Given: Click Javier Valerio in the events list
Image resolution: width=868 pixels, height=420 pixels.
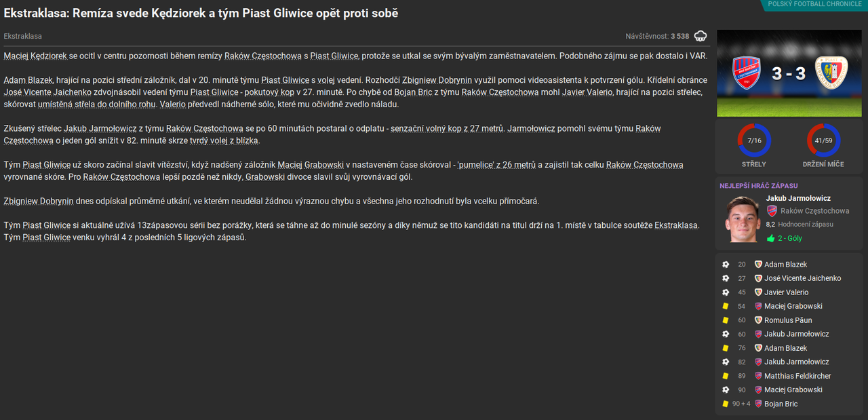Looking at the screenshot, I should coord(786,292).
